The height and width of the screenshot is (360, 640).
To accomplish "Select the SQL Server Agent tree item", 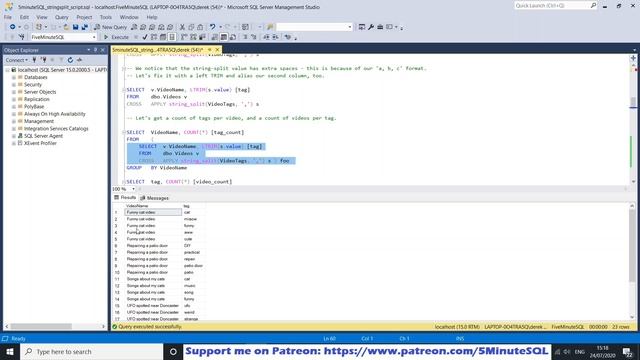I will coord(43,136).
